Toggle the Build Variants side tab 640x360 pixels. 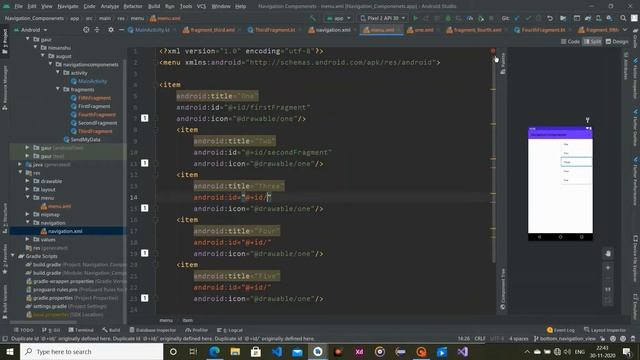point(5,302)
